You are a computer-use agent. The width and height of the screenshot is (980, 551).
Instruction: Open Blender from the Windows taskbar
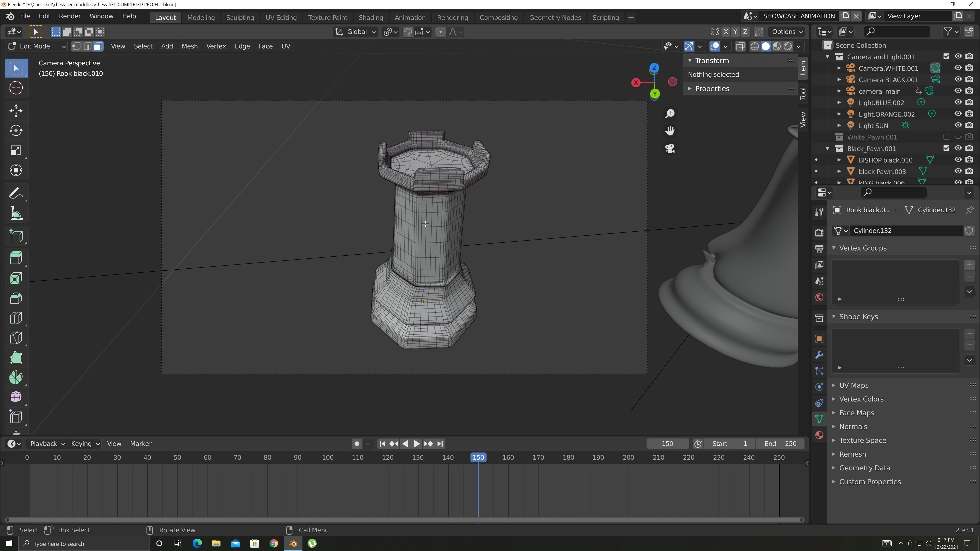[293, 543]
